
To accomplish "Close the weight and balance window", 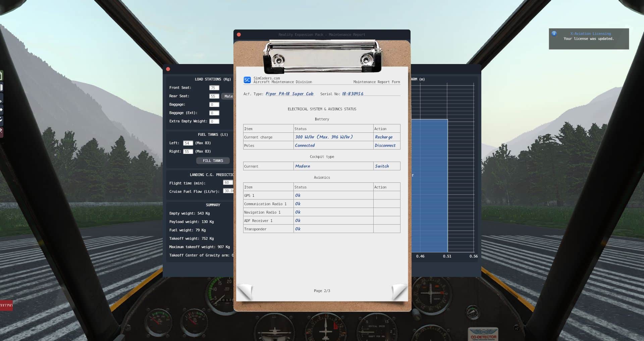I will [168, 69].
